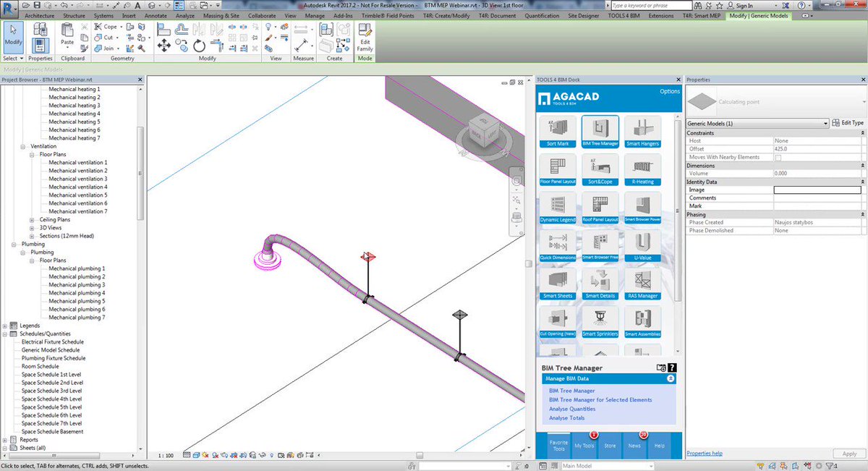The height and width of the screenshot is (471, 868).
Task: Open Smart Sheets tool
Action: pyautogui.click(x=557, y=284)
